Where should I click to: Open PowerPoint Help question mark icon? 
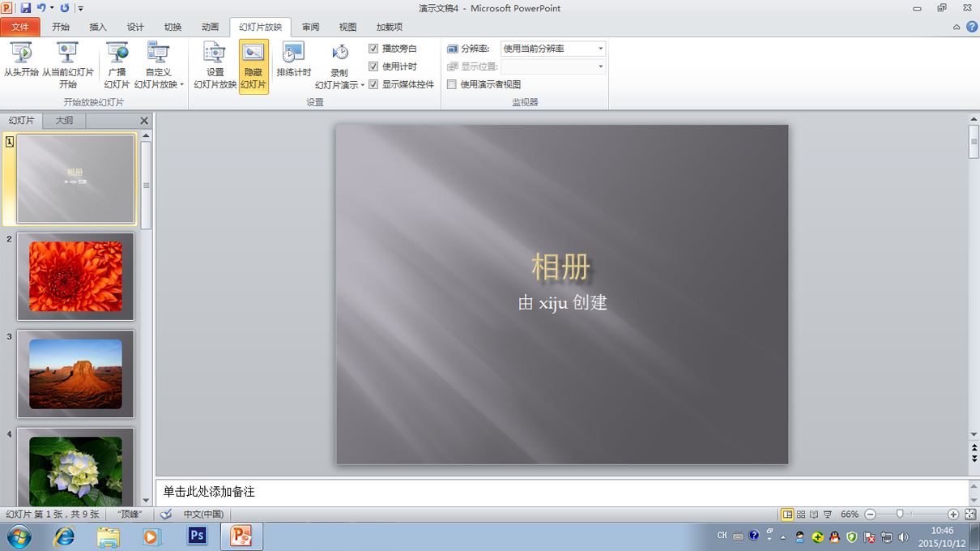pos(971,27)
